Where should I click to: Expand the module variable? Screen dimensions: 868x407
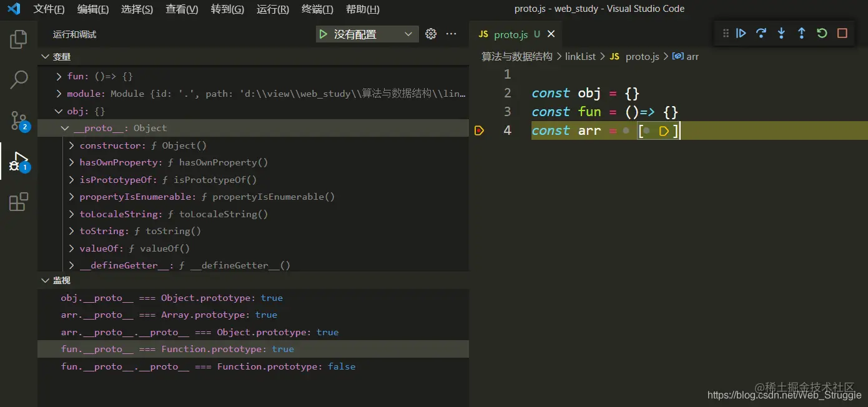click(x=59, y=94)
